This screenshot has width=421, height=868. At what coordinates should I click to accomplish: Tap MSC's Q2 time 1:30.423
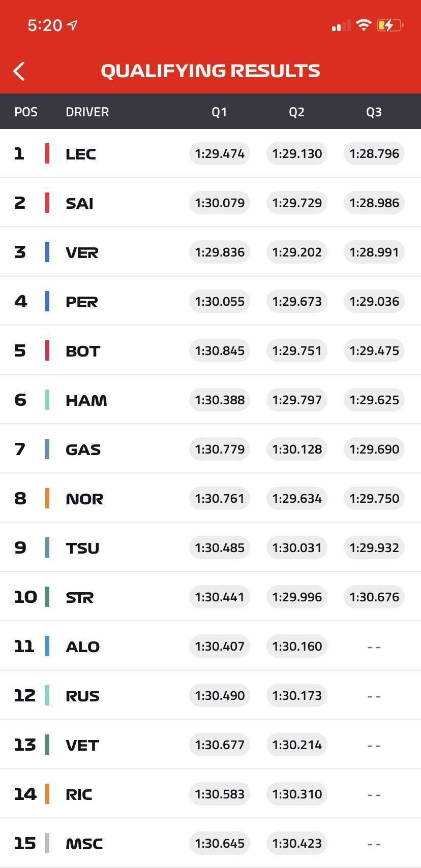pos(297,843)
